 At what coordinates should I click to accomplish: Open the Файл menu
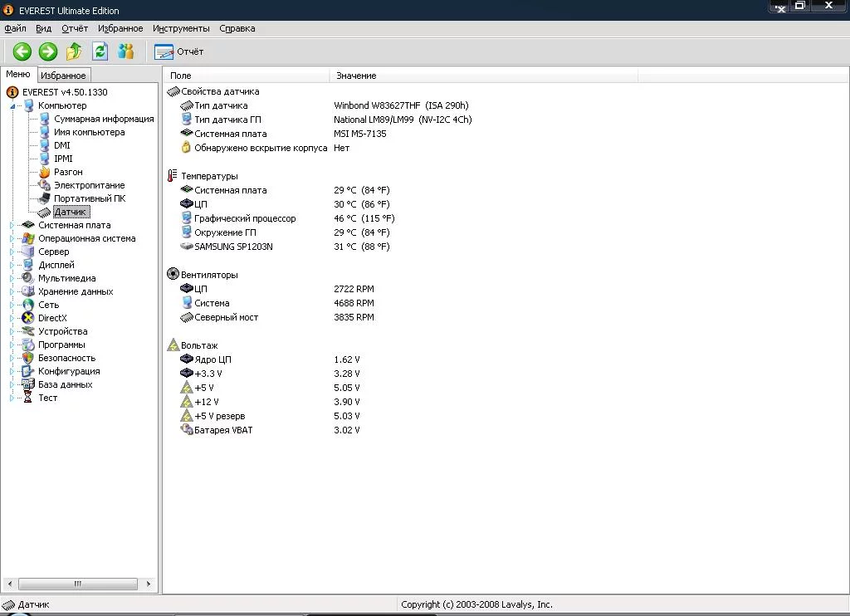(15, 28)
